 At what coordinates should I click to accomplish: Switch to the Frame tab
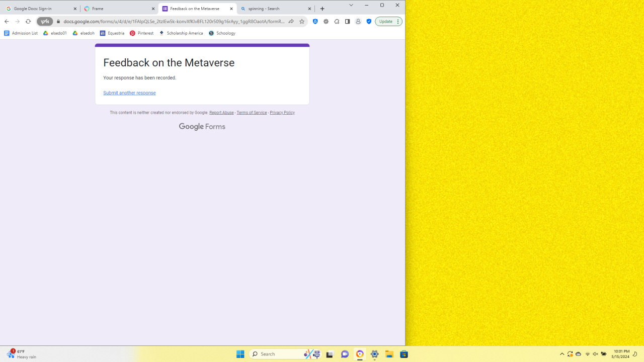(x=120, y=9)
